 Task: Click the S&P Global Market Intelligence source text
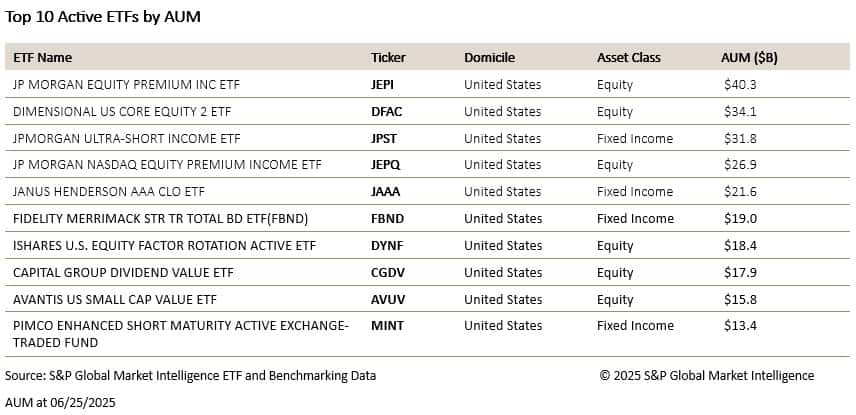click(x=190, y=376)
